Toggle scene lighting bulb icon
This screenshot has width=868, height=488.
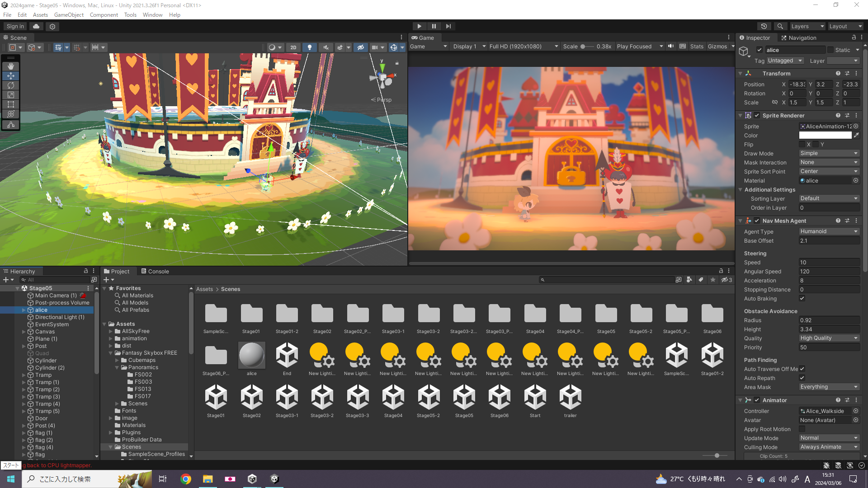pyautogui.click(x=310, y=47)
